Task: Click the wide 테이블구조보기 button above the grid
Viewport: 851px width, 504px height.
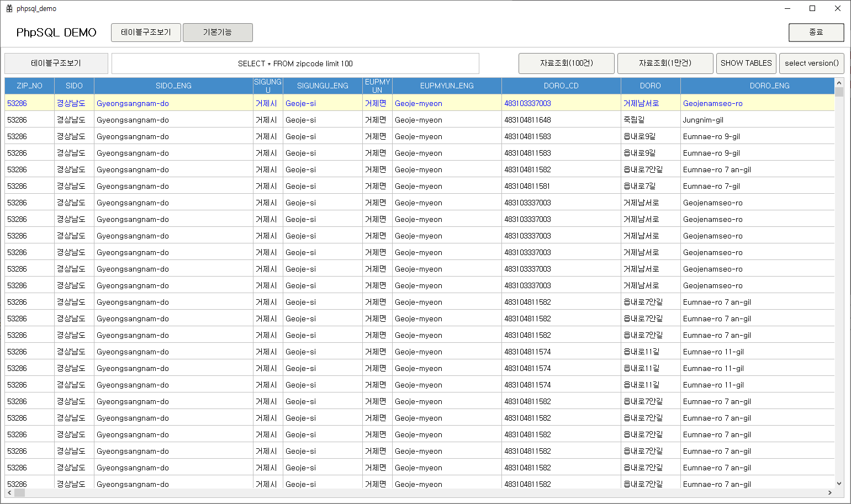Action: tap(56, 63)
